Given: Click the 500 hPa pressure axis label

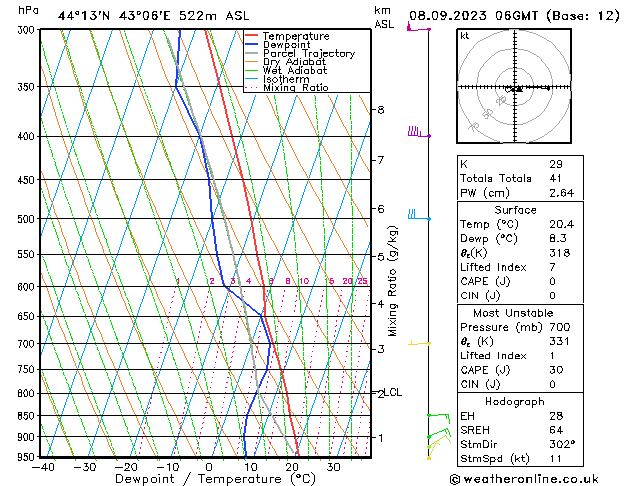Looking at the screenshot, I should 28,219.
